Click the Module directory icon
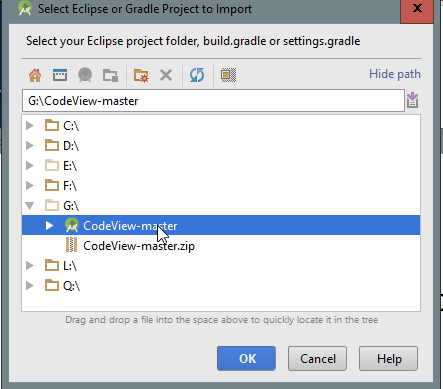 point(110,75)
